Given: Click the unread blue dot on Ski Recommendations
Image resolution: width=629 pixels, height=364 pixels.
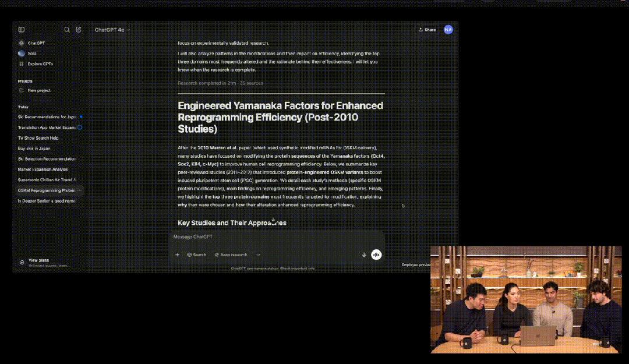Looking at the screenshot, I should tap(81, 117).
